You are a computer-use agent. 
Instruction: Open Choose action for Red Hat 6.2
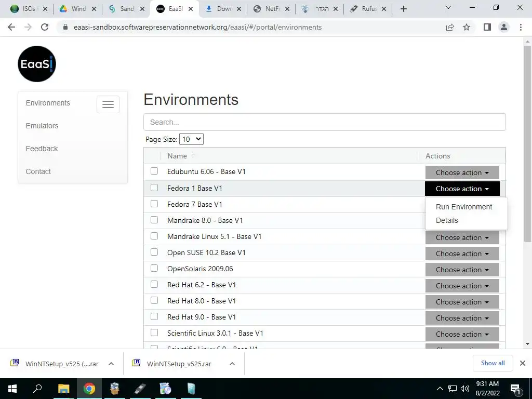coord(462,286)
